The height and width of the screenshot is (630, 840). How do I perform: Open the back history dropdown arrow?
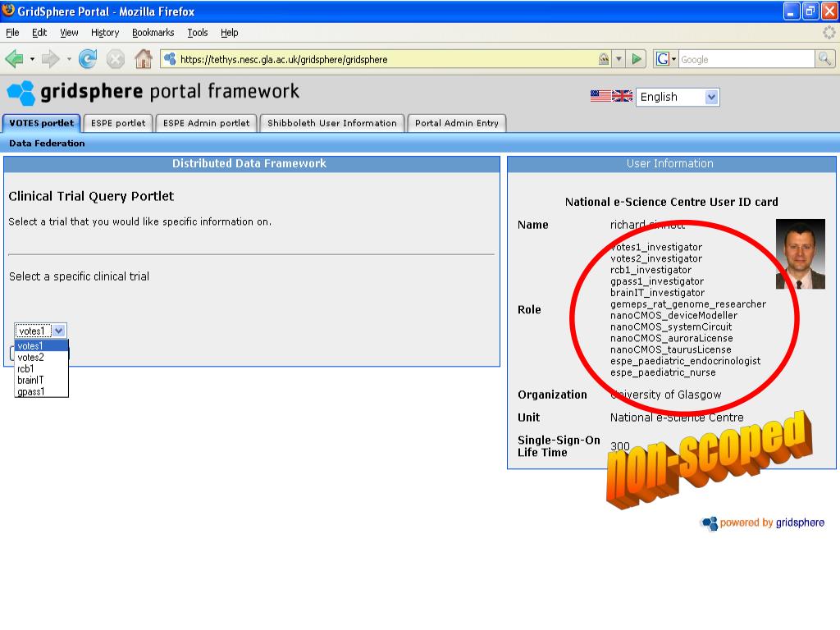pyautogui.click(x=32, y=59)
